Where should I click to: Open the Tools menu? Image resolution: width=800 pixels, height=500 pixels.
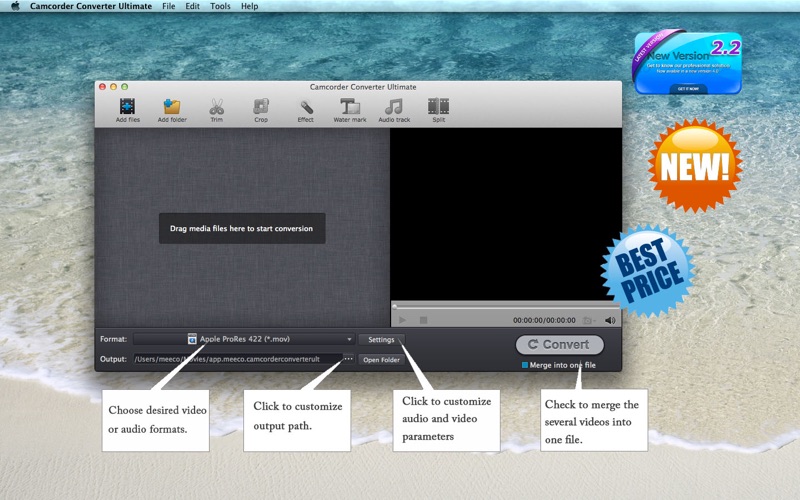coord(220,6)
